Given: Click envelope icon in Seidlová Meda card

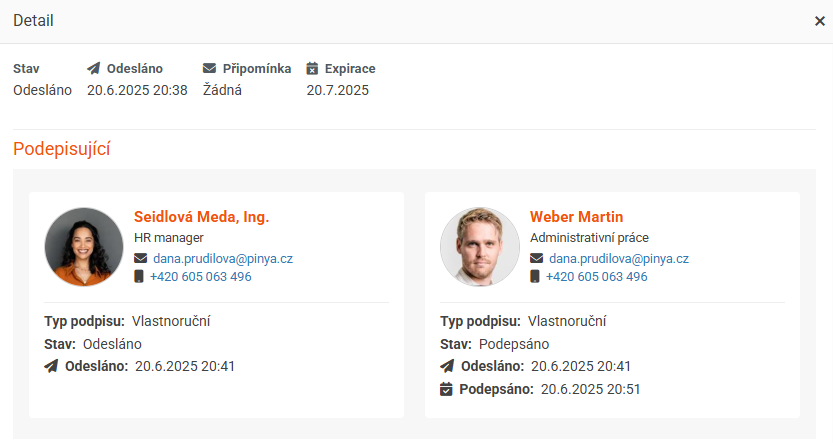Looking at the screenshot, I should (x=140, y=258).
